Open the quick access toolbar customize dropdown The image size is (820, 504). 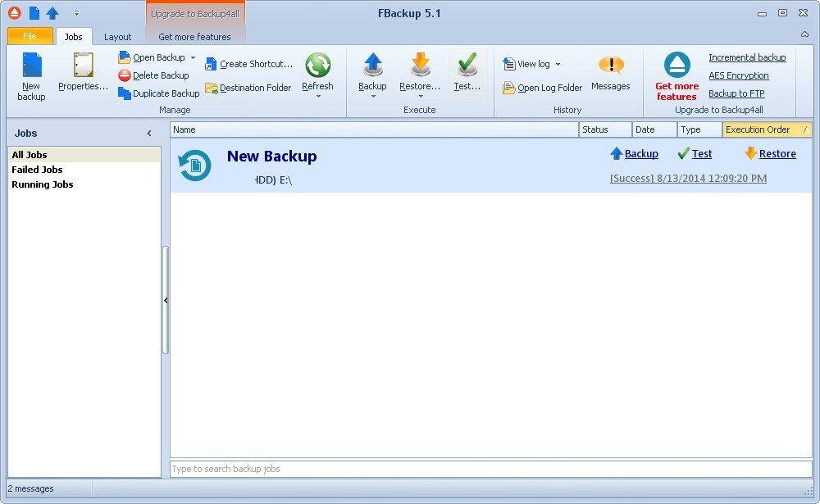point(76,12)
